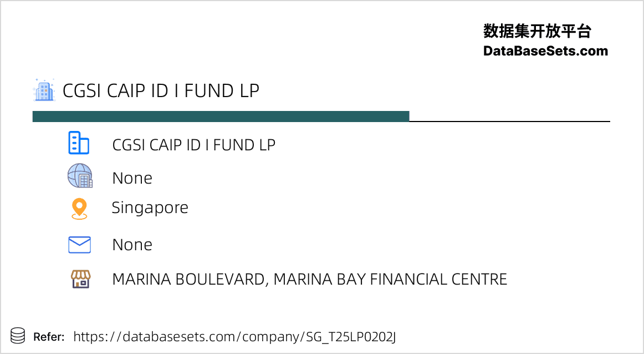
Task: Click the storefront address icon
Action: coord(81,279)
